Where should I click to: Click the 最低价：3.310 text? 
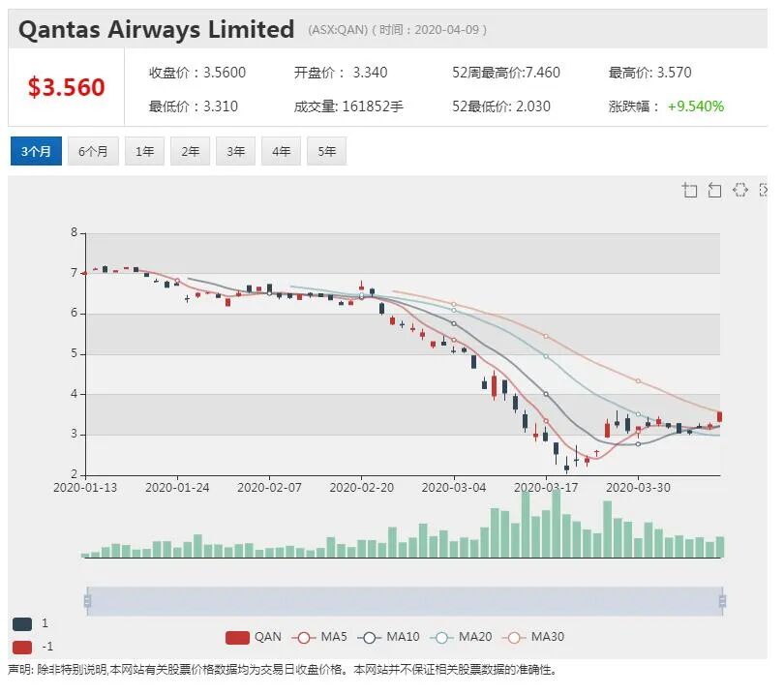(193, 106)
